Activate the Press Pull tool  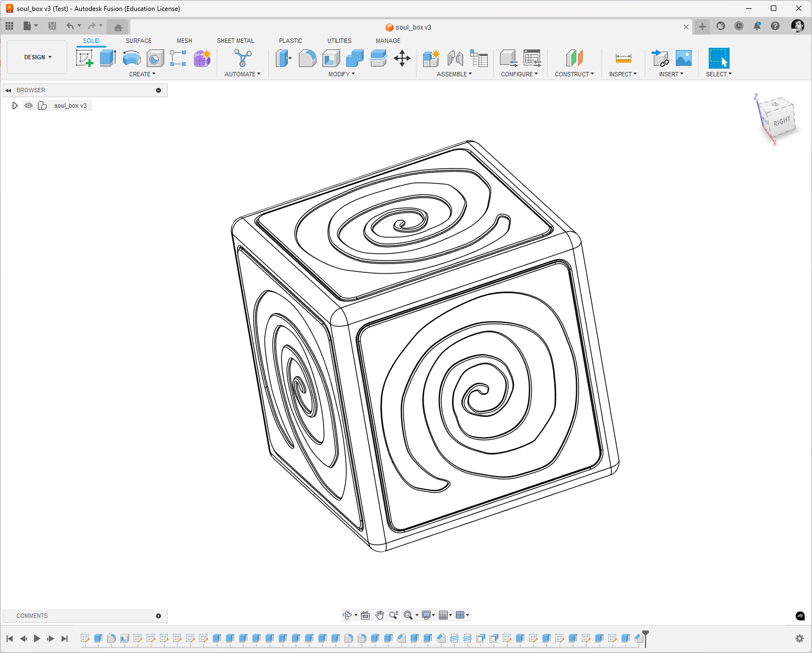pos(283,58)
